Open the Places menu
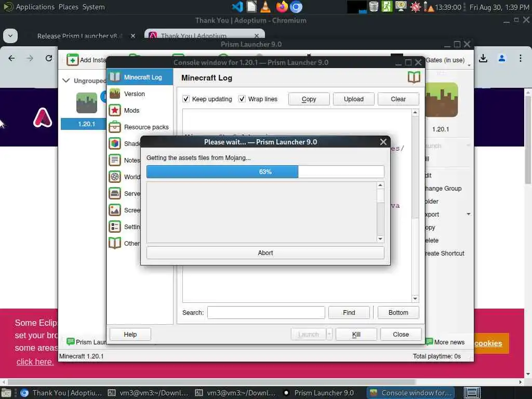Screen dimensions: 532x399 click(x=69, y=7)
